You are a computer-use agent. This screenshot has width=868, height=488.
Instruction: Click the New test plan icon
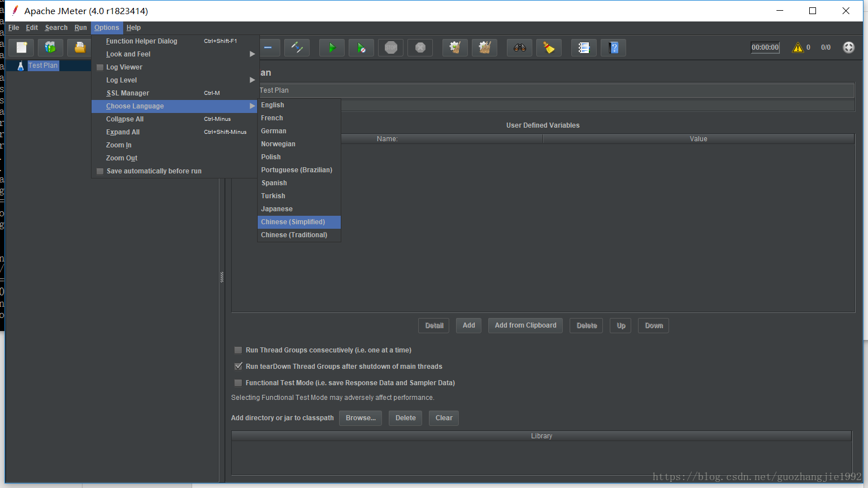click(x=21, y=47)
